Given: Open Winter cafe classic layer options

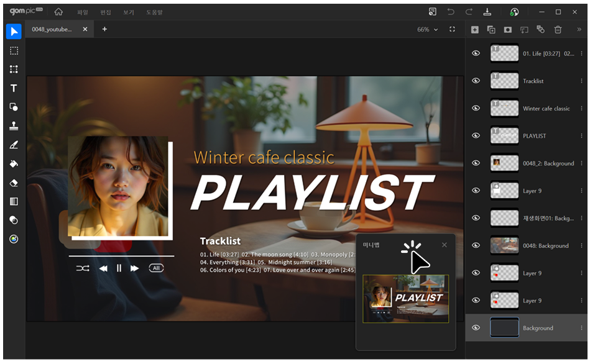Looking at the screenshot, I should (582, 108).
